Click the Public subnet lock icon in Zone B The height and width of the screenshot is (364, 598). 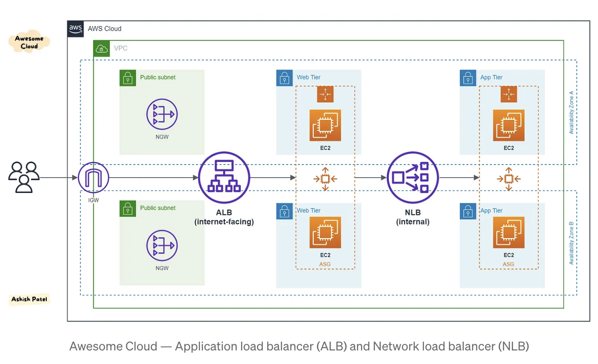tap(128, 209)
